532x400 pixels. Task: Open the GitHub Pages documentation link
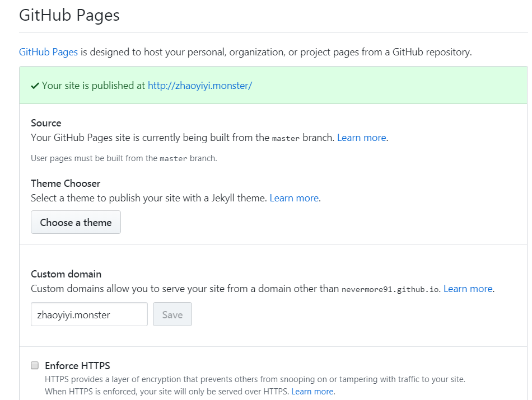pos(48,52)
